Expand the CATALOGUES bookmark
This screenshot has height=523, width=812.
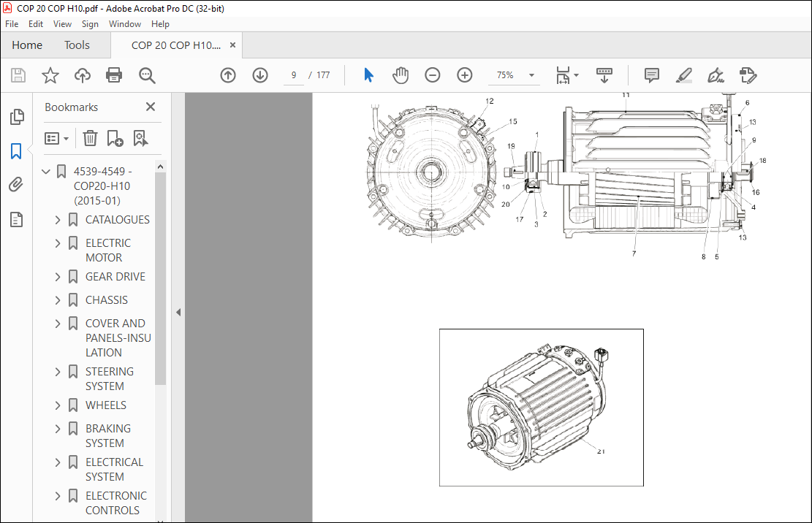point(58,220)
